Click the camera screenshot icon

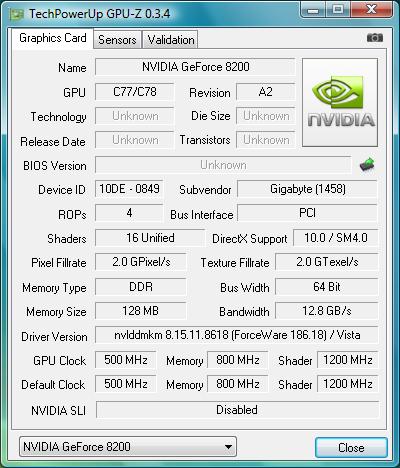point(375,38)
